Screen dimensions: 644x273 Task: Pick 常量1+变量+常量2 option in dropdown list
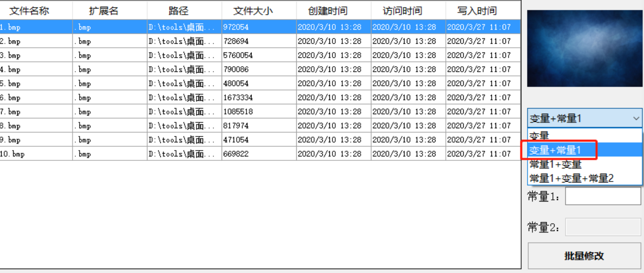pos(585,178)
